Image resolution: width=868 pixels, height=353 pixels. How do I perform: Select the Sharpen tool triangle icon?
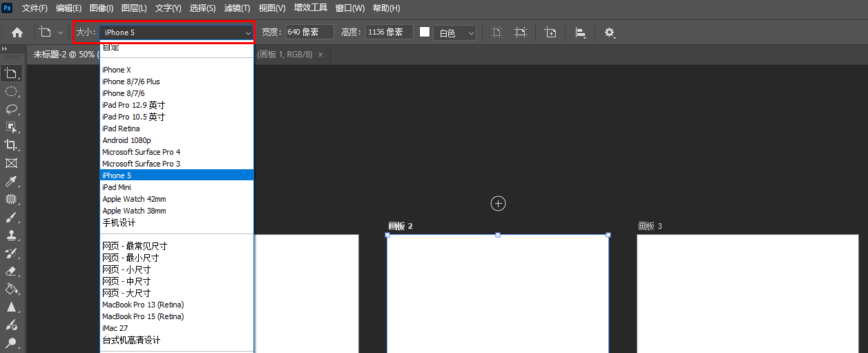11,307
